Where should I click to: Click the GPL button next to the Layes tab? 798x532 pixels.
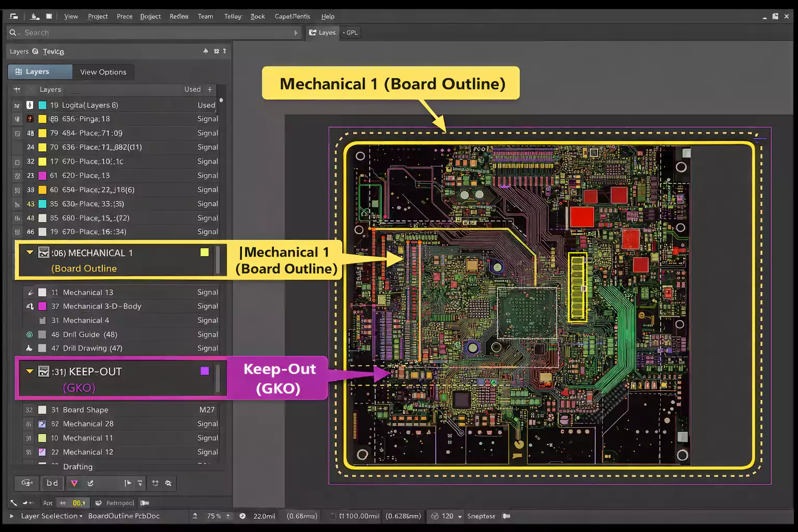pyautogui.click(x=350, y=32)
